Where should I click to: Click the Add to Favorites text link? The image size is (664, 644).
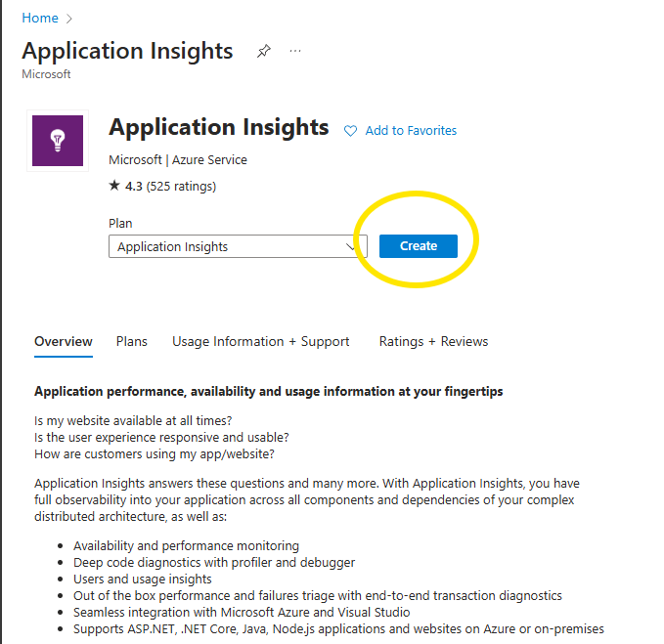click(411, 131)
